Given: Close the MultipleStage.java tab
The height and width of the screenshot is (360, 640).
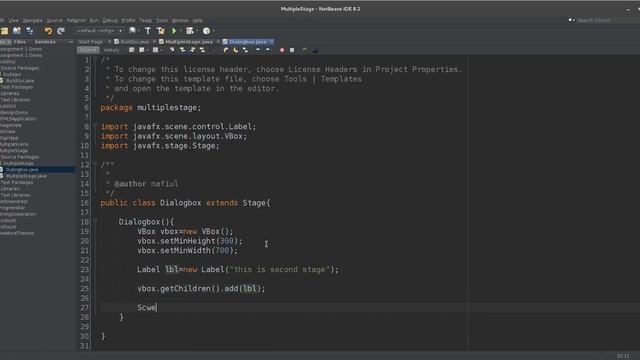Looking at the screenshot, I should [x=218, y=42].
